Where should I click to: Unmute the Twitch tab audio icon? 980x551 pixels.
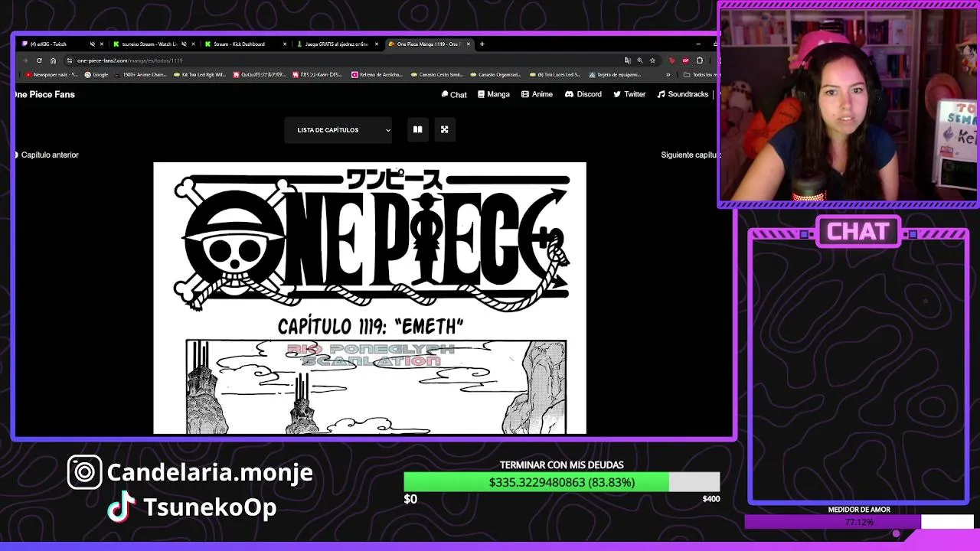(92, 44)
